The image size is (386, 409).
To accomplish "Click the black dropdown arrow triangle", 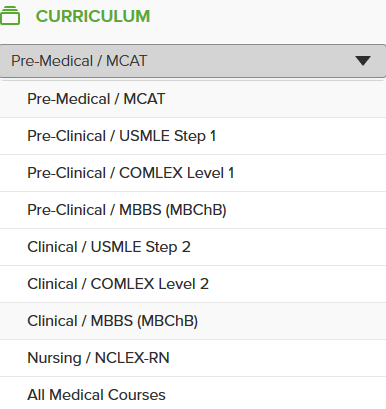I will click(x=363, y=61).
